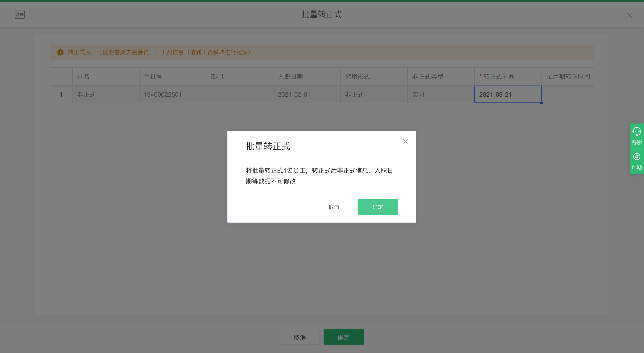Click the ID card icon in the top-left corner
This screenshot has height=353, width=644.
[19, 15]
